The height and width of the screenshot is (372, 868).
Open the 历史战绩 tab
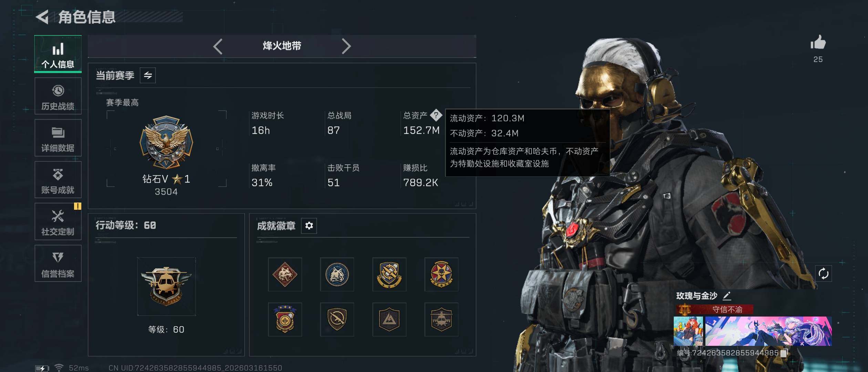58,96
